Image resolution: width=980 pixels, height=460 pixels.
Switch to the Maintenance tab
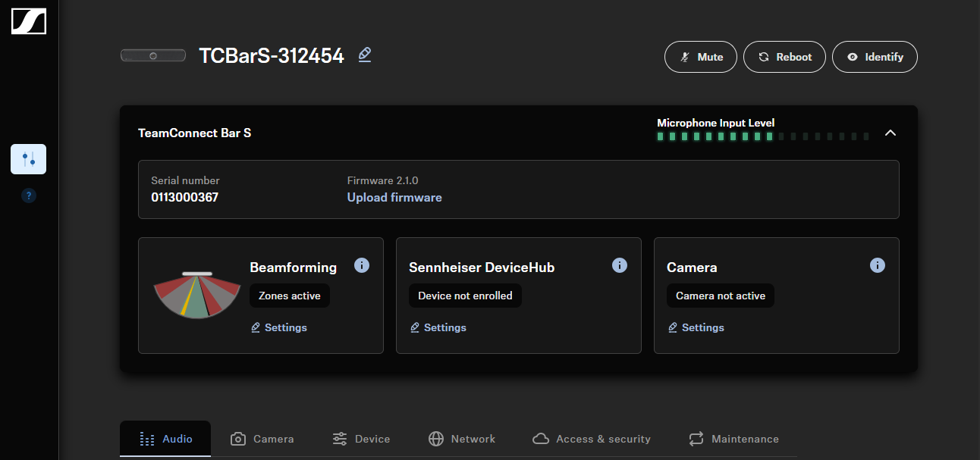tap(733, 439)
